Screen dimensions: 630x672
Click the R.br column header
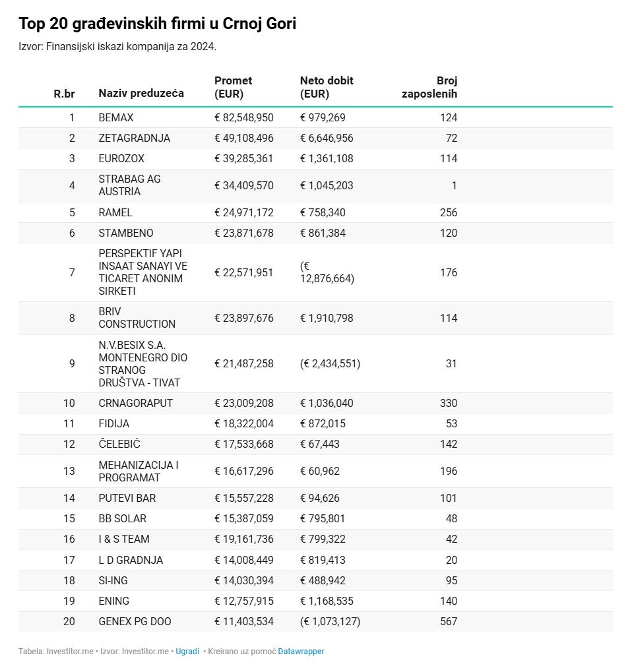click(x=64, y=94)
